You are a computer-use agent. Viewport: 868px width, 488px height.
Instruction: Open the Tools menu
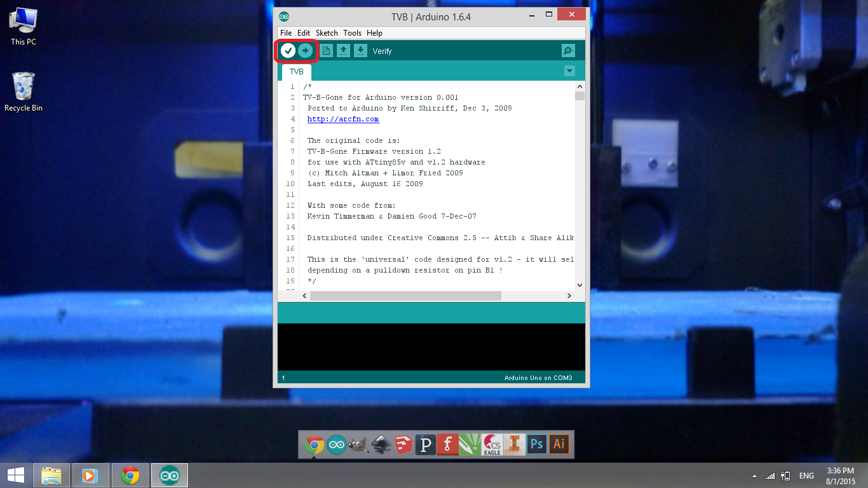352,33
